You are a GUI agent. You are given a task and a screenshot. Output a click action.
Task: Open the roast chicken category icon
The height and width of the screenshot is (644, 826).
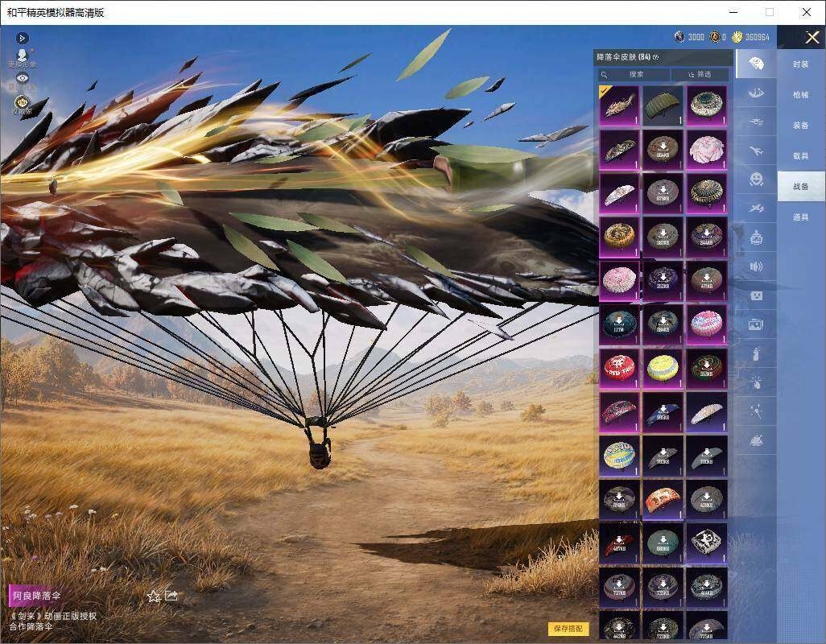point(756,440)
